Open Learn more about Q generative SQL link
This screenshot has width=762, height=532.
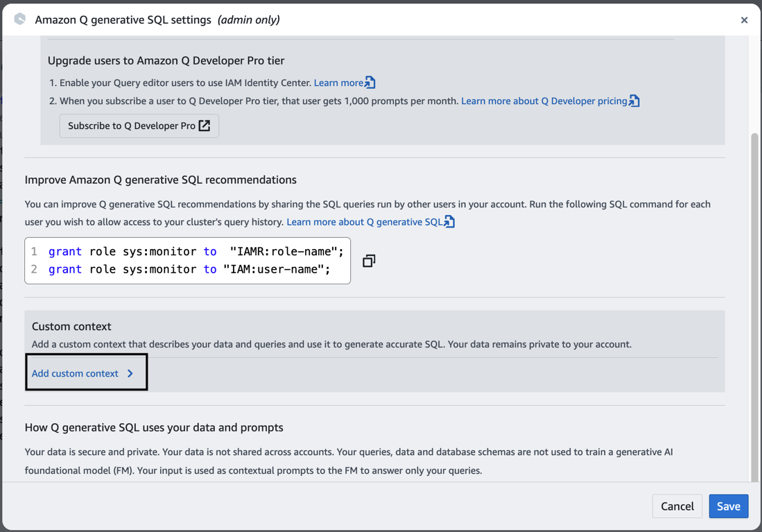pyautogui.click(x=365, y=222)
